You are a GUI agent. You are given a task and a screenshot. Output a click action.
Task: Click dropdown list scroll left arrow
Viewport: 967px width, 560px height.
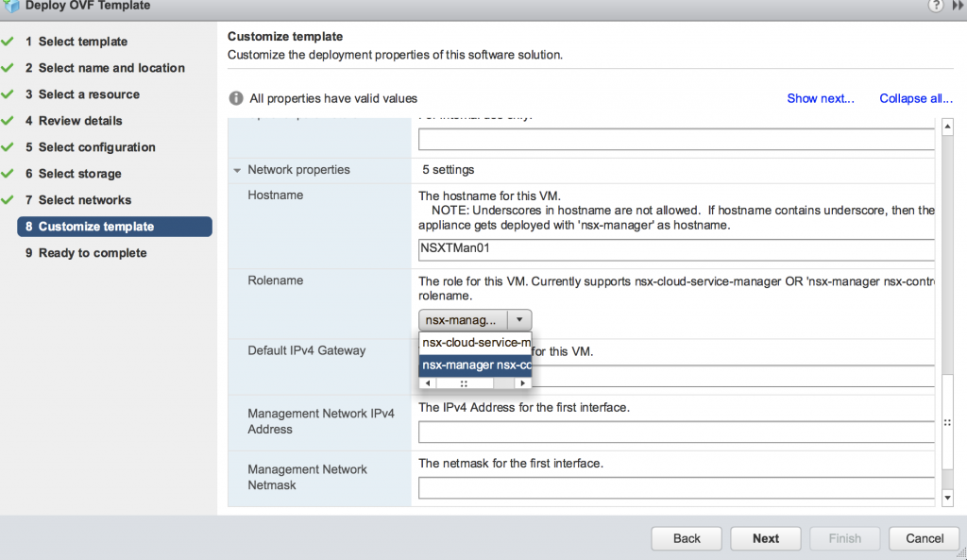428,383
